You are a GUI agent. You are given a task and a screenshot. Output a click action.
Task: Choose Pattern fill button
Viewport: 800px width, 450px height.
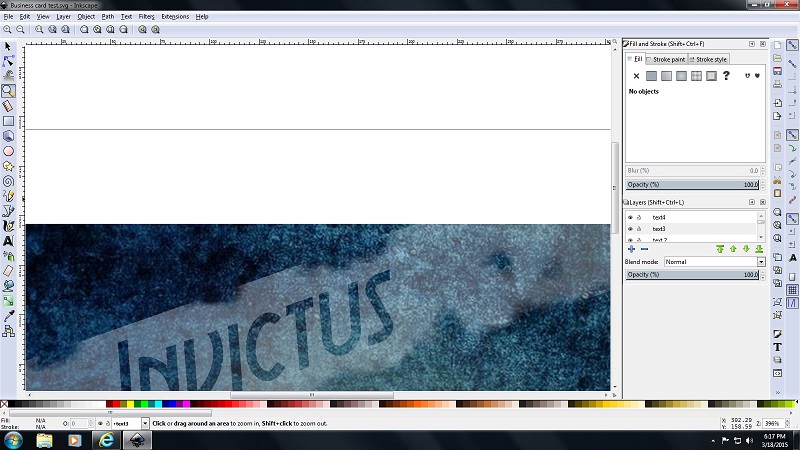(x=696, y=76)
